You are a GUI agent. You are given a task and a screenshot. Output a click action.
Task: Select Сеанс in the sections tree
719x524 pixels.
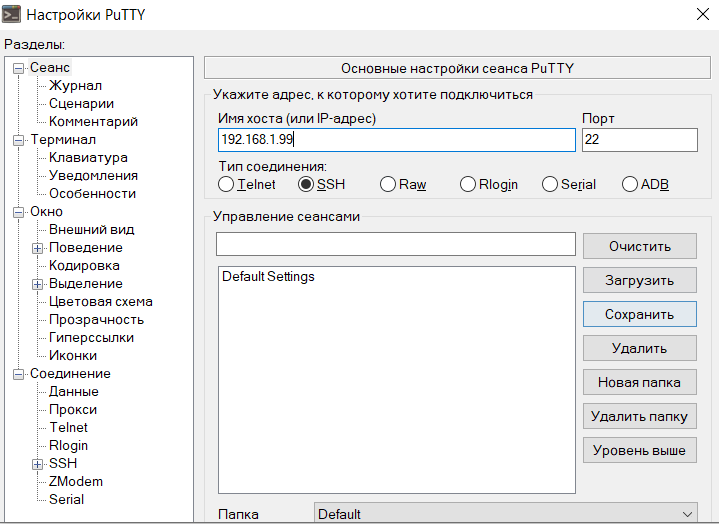point(50,67)
